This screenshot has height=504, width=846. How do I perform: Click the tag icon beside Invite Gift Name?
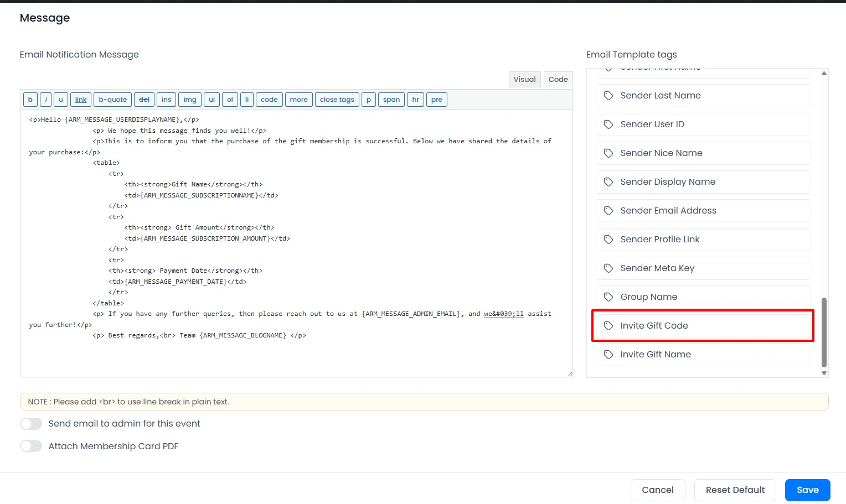click(608, 355)
